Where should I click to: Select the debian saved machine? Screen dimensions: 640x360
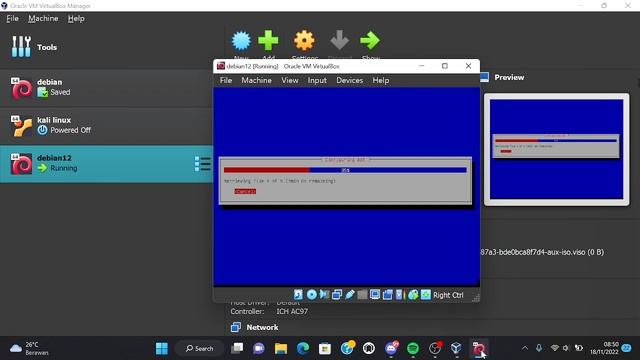tap(106, 87)
